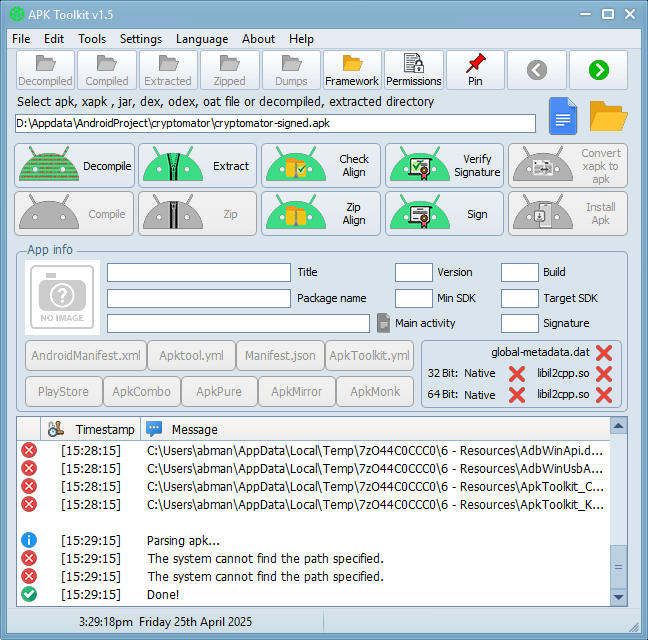The width and height of the screenshot is (648, 640).
Task: Click red X beside global-metadata.dat
Action: click(x=604, y=353)
